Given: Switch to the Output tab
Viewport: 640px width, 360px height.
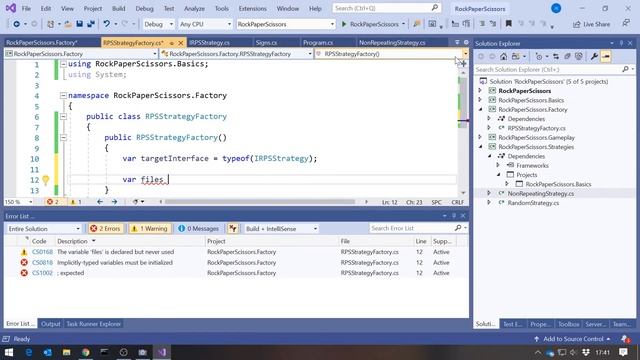Looking at the screenshot, I should (51, 324).
